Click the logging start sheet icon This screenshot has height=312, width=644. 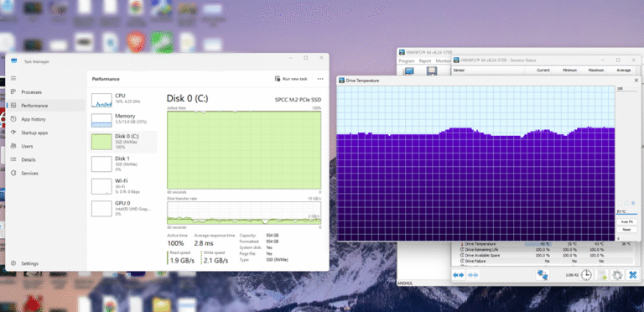(x=602, y=275)
